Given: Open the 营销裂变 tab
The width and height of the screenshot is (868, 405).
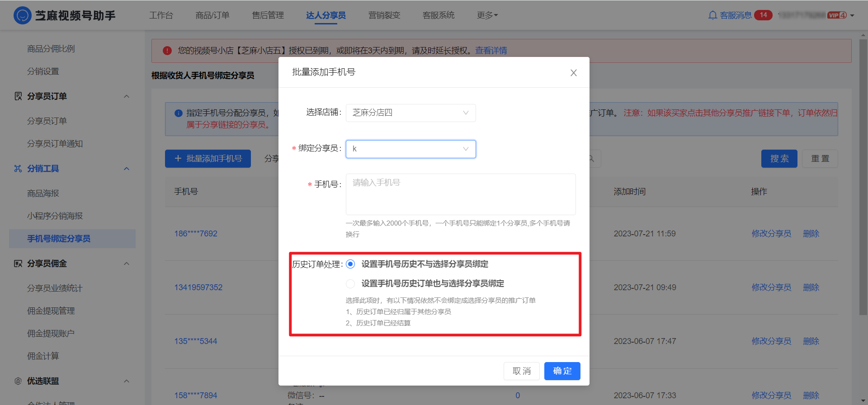Looking at the screenshot, I should 384,15.
